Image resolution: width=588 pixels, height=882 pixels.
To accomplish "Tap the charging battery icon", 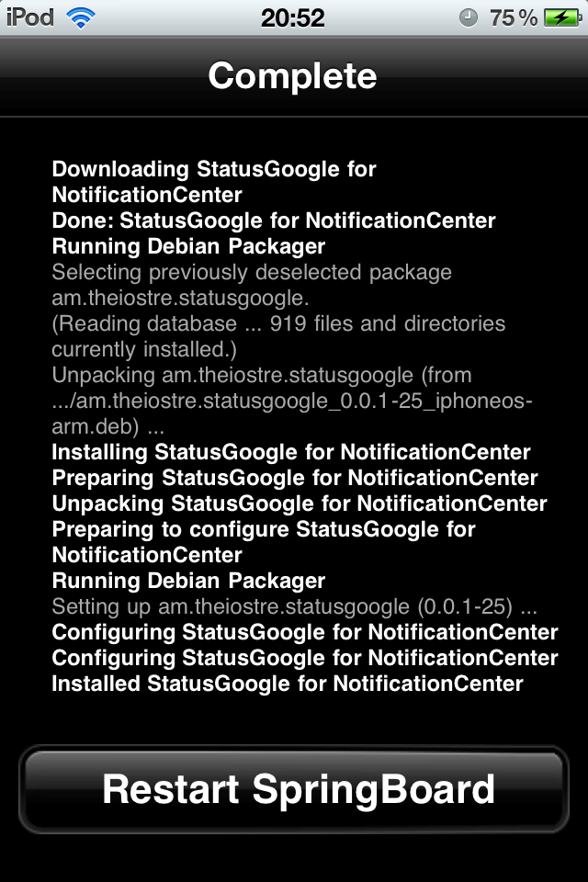I will [x=562, y=18].
